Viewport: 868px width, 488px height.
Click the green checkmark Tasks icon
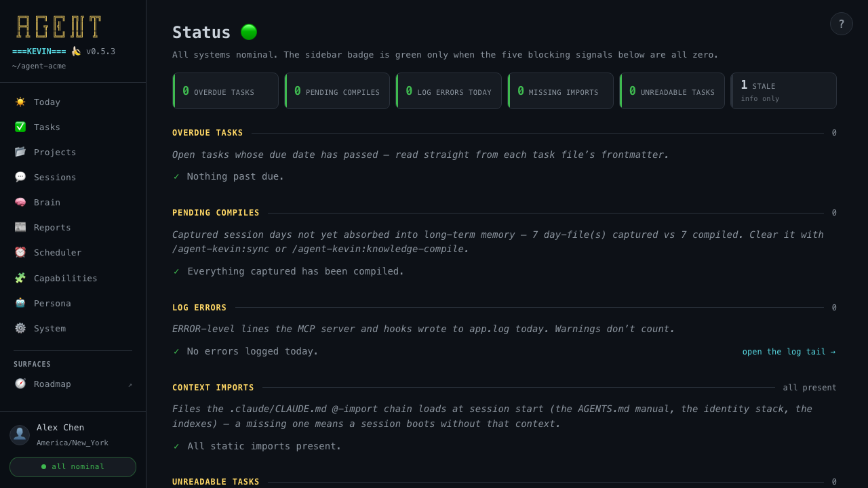click(x=20, y=127)
